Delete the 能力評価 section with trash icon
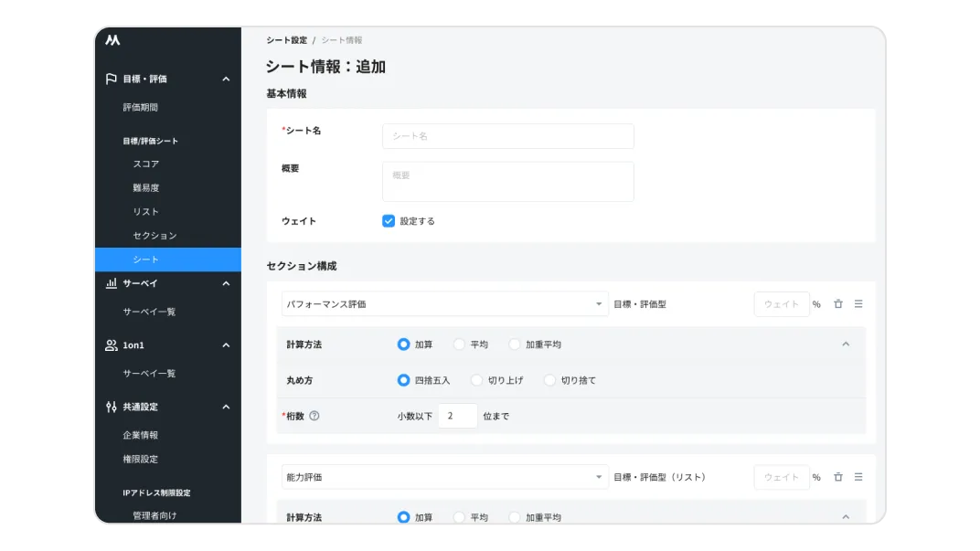980x551 pixels. point(838,477)
